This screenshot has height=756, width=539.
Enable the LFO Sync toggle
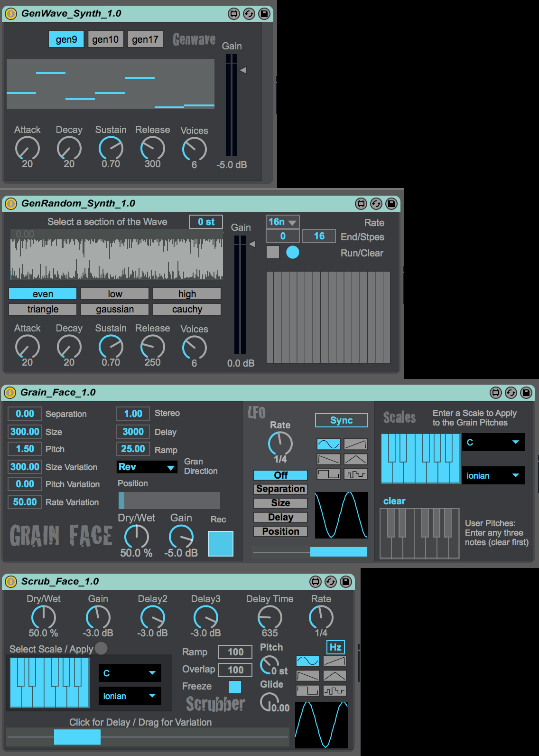pyautogui.click(x=341, y=420)
